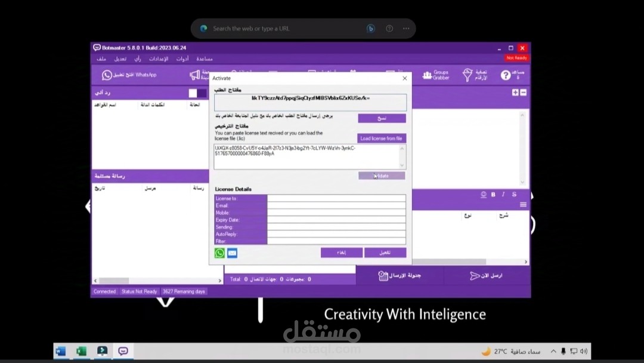The image size is (644, 363).
Task: Click the schedule sending calendar button
Action: point(400,275)
